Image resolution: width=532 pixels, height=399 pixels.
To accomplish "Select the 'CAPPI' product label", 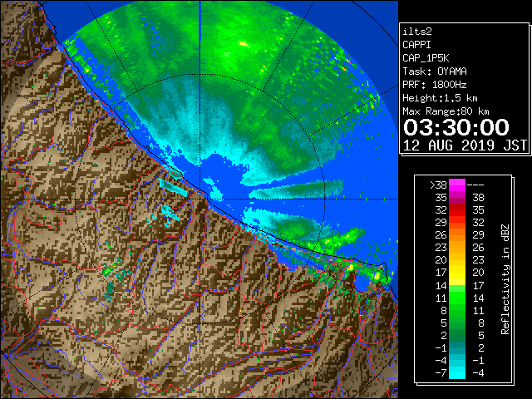I will pyautogui.click(x=416, y=45).
